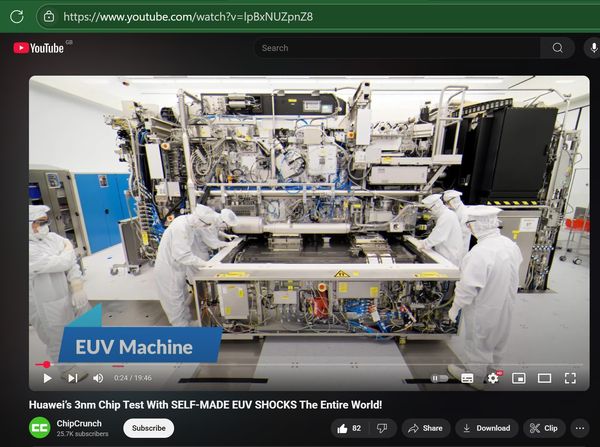Start voice search with the microphone icon
The height and width of the screenshot is (447, 600).
point(593,48)
